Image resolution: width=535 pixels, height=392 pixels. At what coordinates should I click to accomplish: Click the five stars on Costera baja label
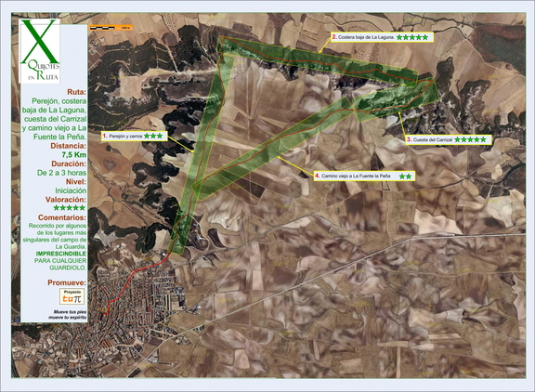412,37
